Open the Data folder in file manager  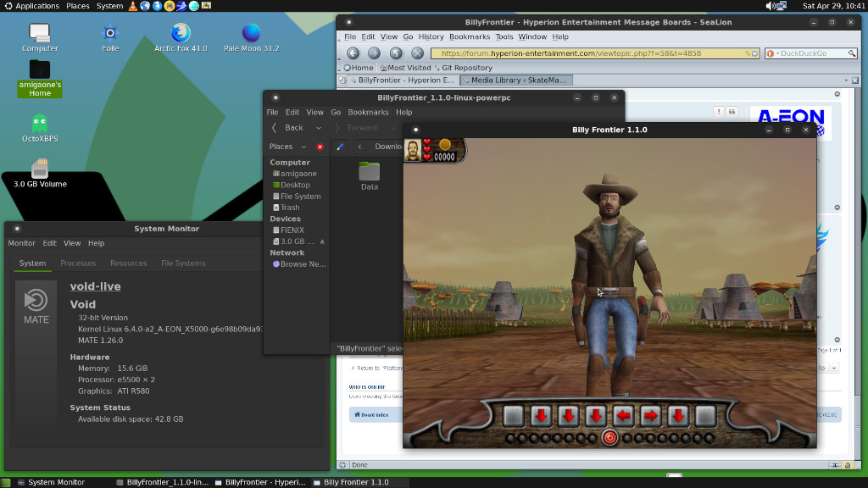[370, 176]
